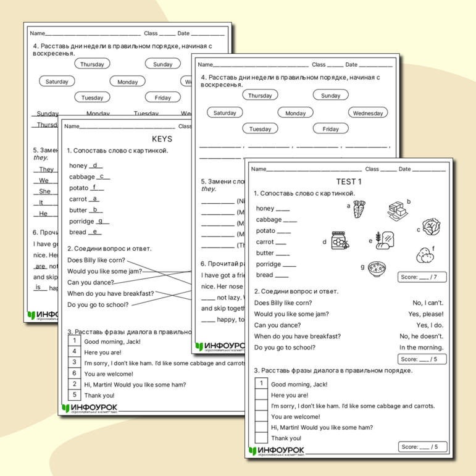Screen dimensions: 476x476
Task: Select the cabbage picture labeled c
Action: click(x=431, y=227)
